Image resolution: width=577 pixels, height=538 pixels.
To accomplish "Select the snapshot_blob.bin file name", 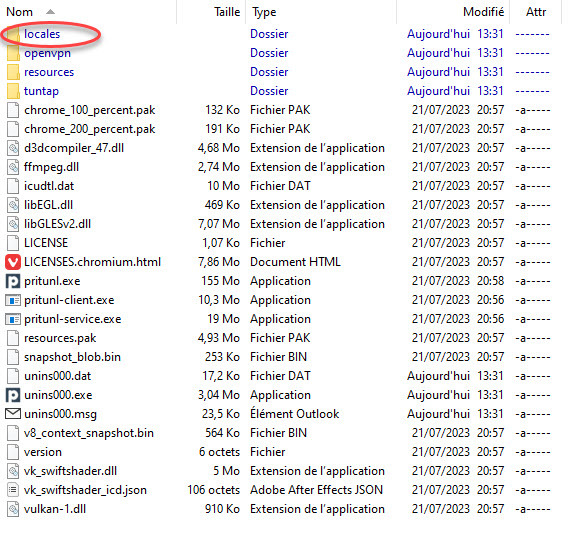I will pyautogui.click(x=72, y=357).
